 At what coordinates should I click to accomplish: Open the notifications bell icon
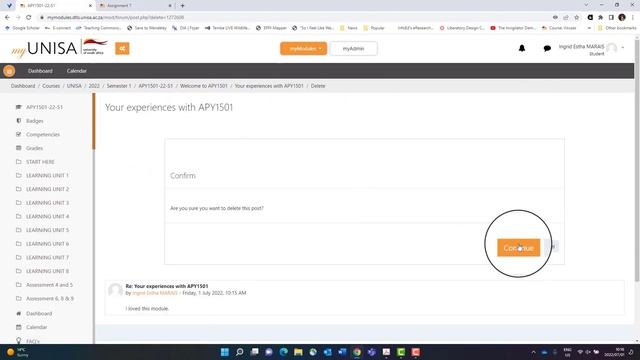[x=522, y=48]
